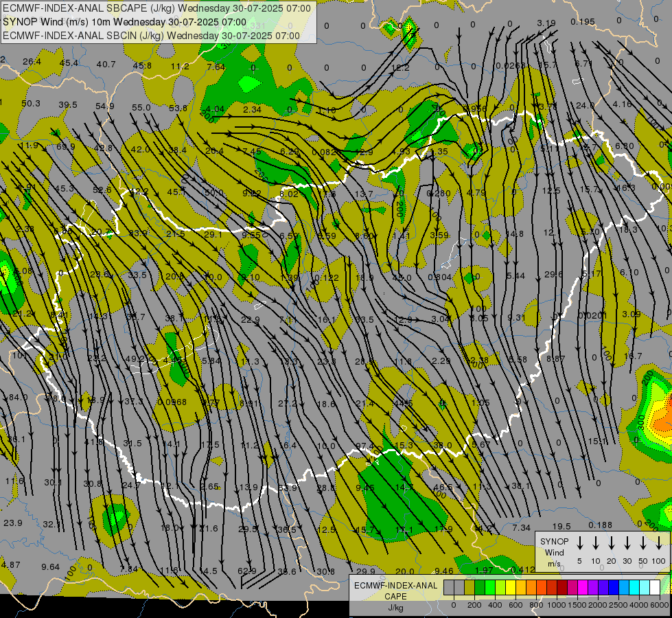Select the white CAPE legend swatch
The height and width of the screenshot is (618, 672).
click(654, 587)
